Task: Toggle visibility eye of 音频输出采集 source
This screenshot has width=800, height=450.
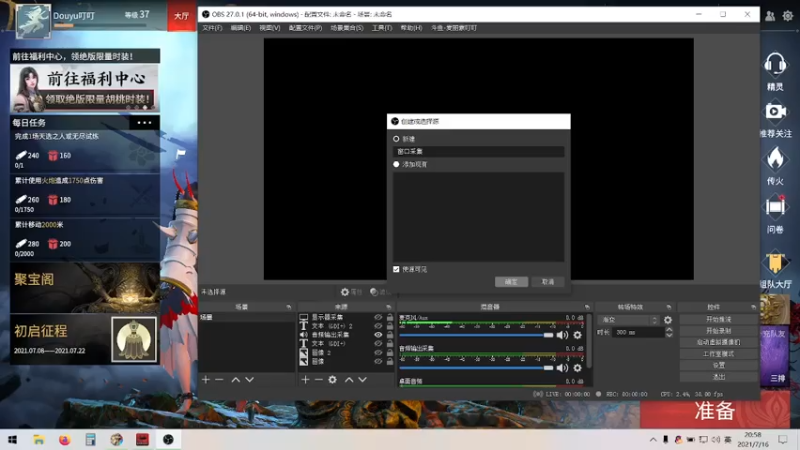Action: [378, 335]
